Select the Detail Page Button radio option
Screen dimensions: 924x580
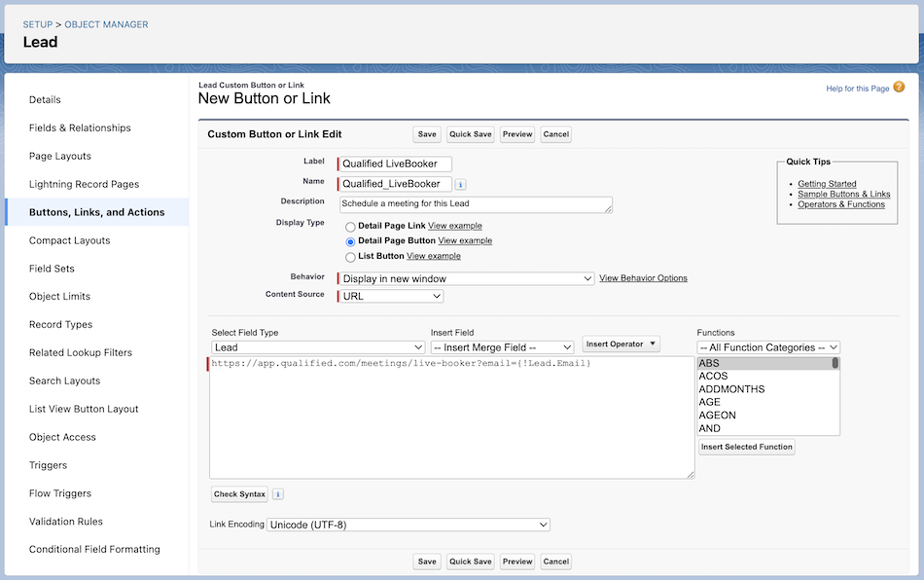click(350, 241)
